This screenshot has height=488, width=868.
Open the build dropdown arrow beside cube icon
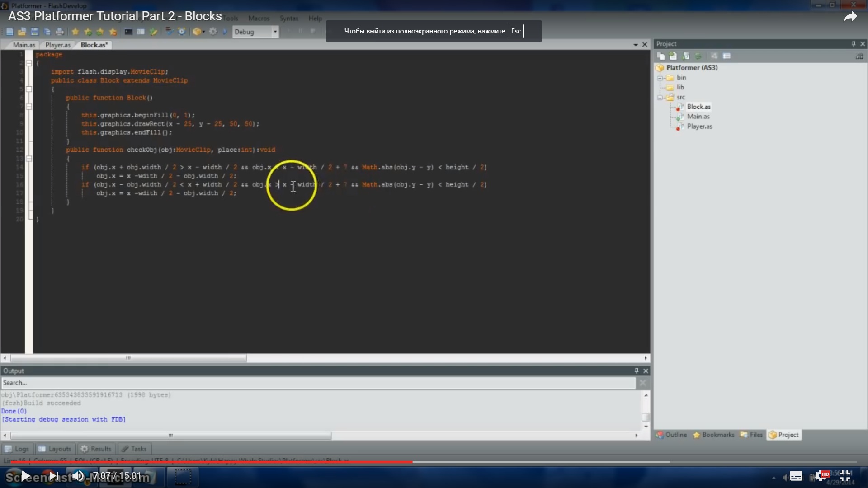pyautogui.click(x=204, y=32)
